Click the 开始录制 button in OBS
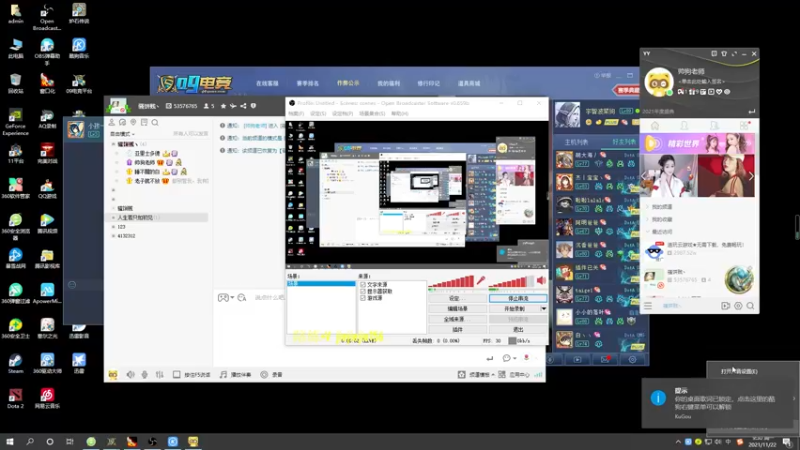 [x=514, y=309]
